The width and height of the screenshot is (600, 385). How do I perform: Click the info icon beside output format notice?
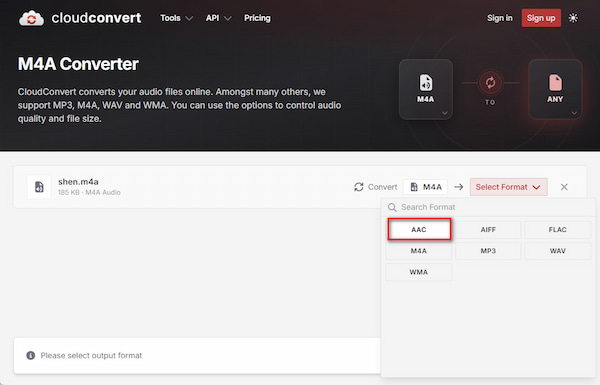click(31, 356)
